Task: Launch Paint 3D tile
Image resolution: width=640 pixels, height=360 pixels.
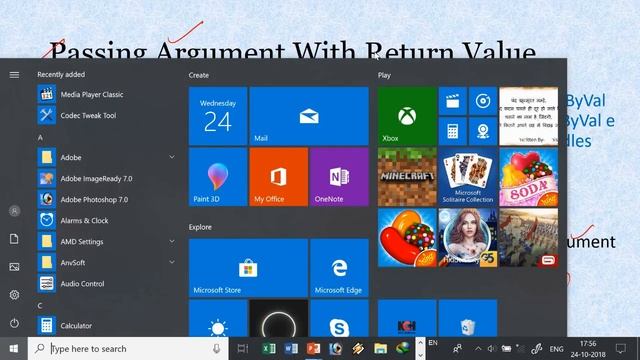Action: tap(218, 177)
